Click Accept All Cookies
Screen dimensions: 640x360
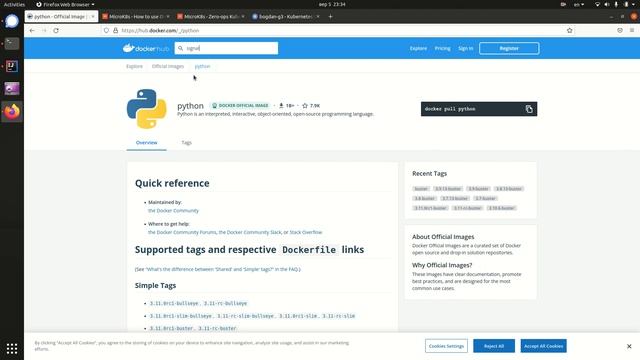click(543, 346)
